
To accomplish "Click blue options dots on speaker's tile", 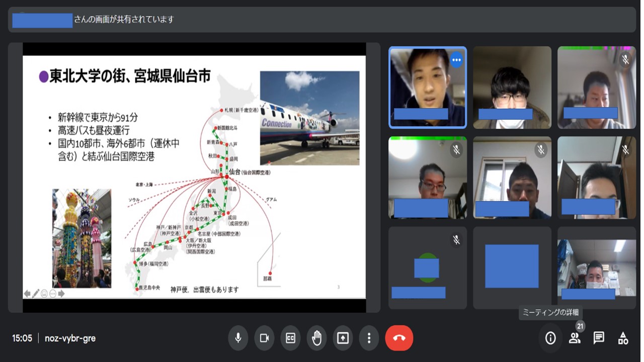I will tap(456, 60).
